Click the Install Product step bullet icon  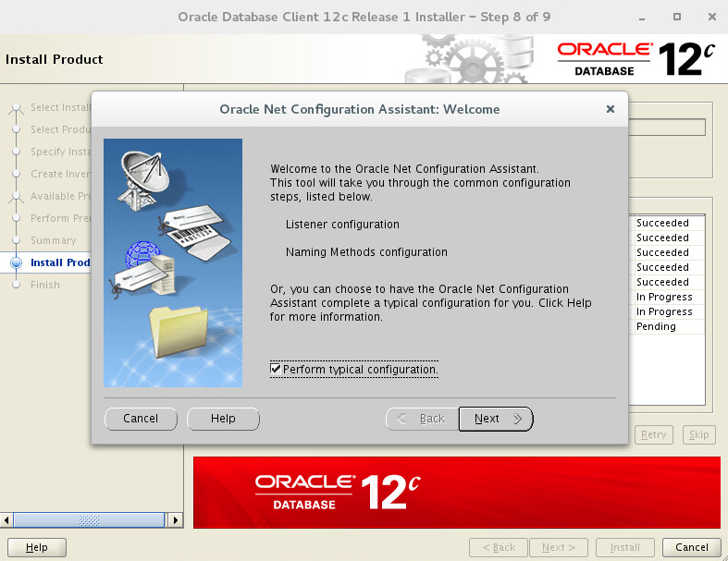coord(17,262)
